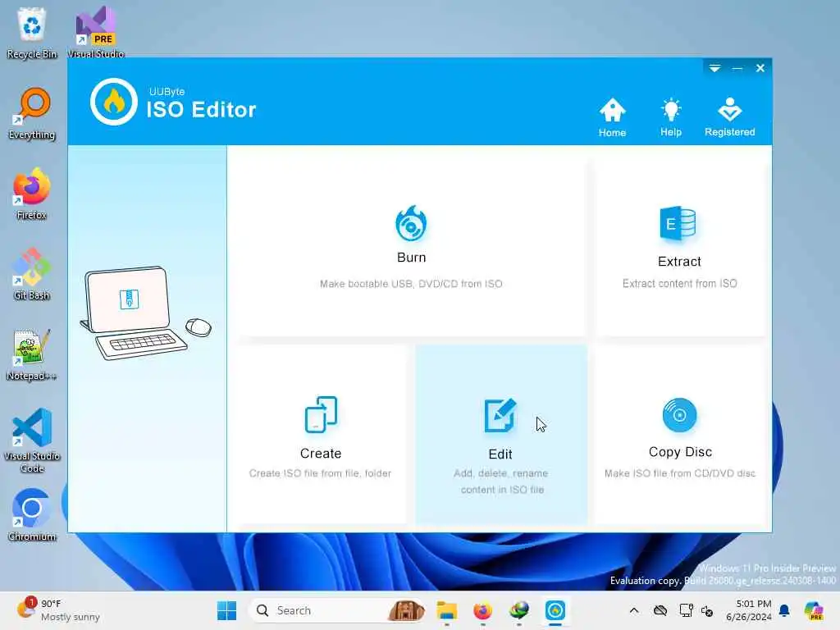
Task: Click the cloud sync tray icon
Action: (x=660, y=610)
